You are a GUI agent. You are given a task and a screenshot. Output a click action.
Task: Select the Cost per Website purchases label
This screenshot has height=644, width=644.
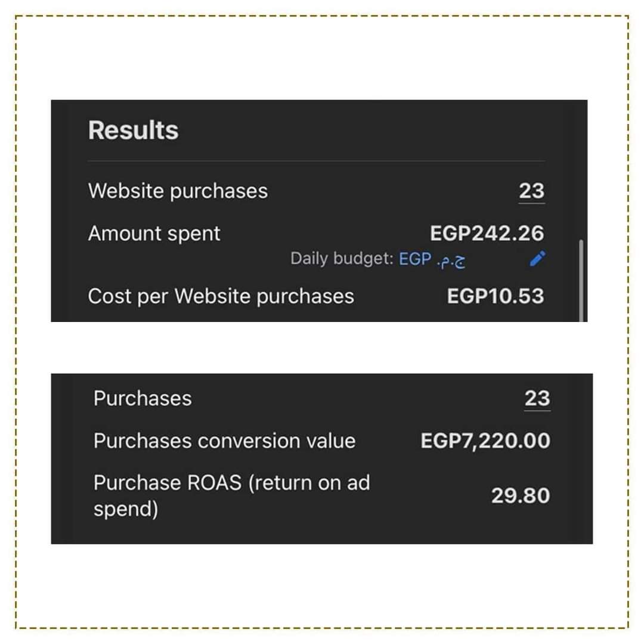(221, 296)
